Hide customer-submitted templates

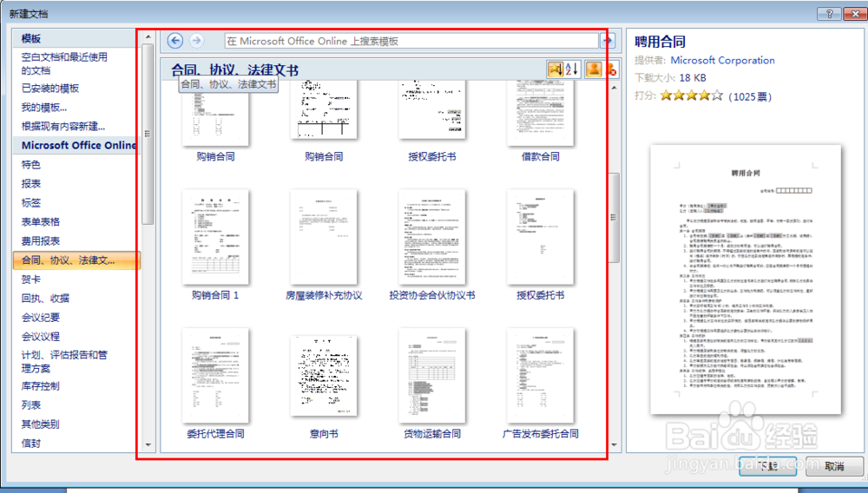(x=611, y=69)
